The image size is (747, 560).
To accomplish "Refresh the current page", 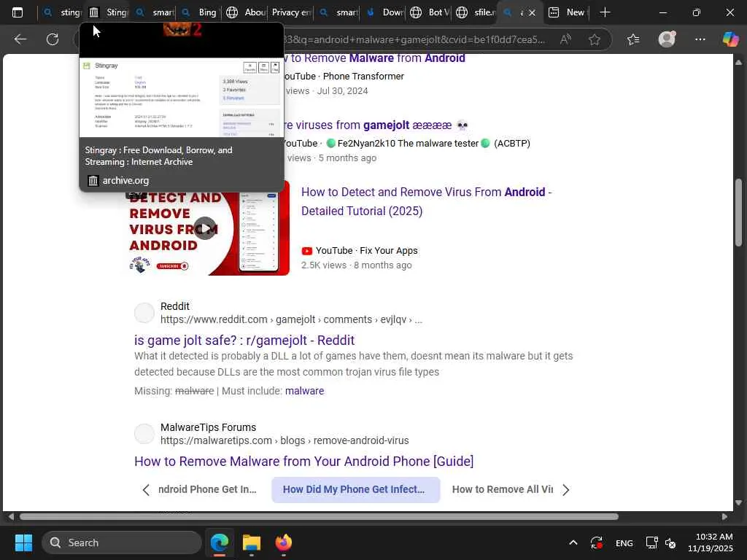I will coord(53,39).
